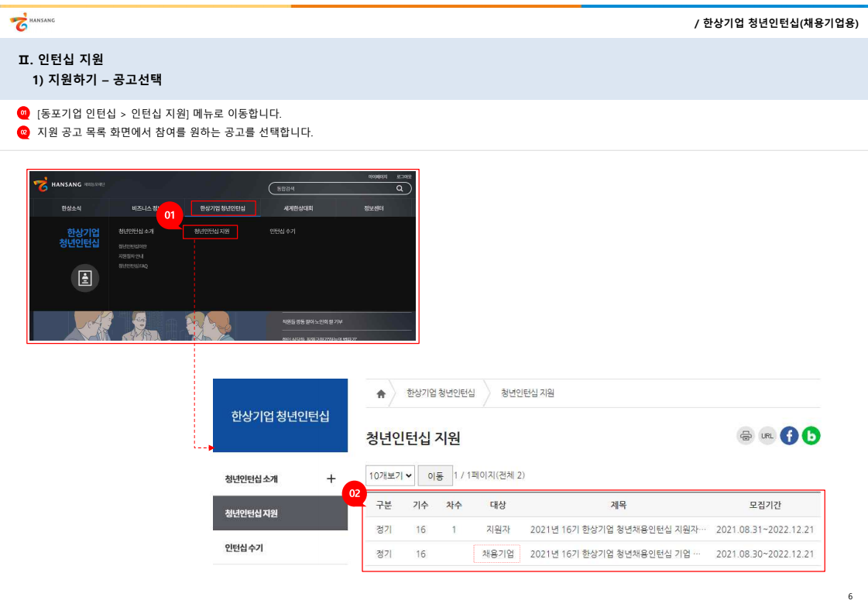Click 한상기업 청년인턴십 in the breadcrumb
Screen dimensions: 868x614
click(x=441, y=393)
